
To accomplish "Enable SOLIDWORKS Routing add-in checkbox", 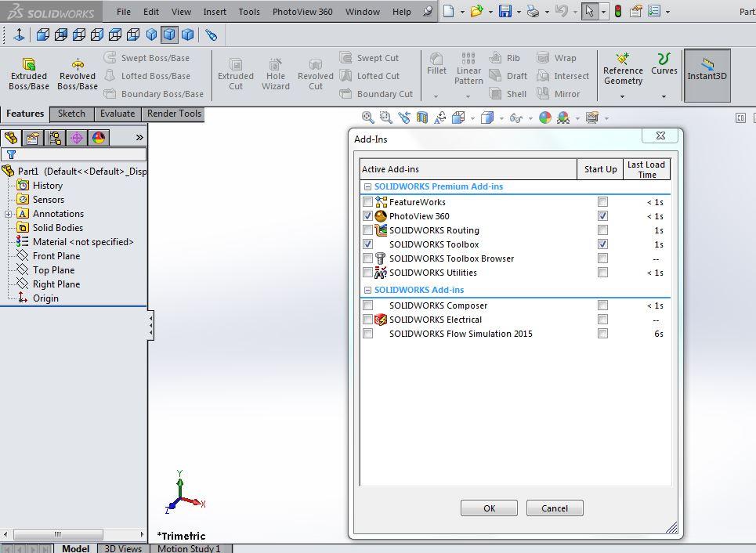I will 368,230.
